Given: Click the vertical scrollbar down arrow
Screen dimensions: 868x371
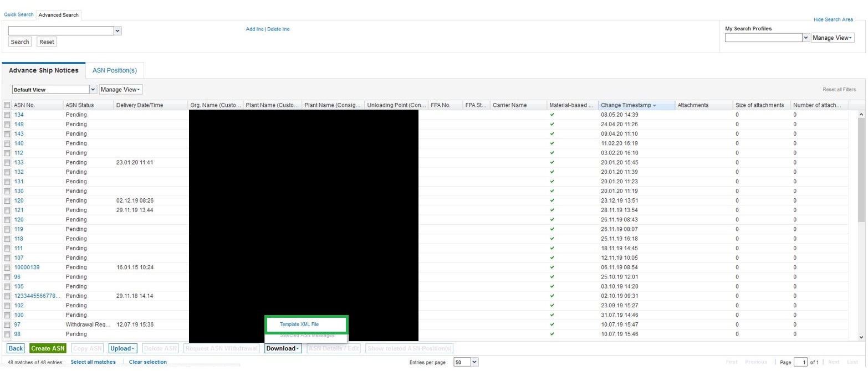Looking at the screenshot, I should (861, 337).
